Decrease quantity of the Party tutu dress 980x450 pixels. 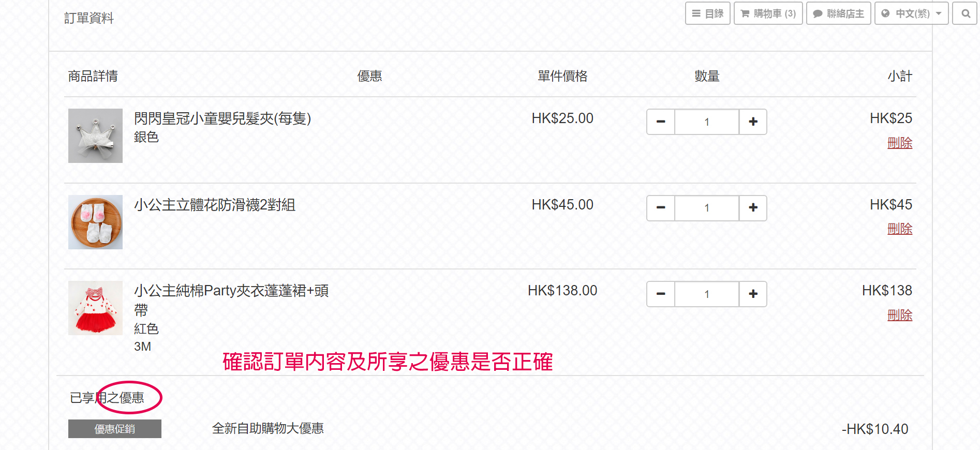[x=661, y=294]
